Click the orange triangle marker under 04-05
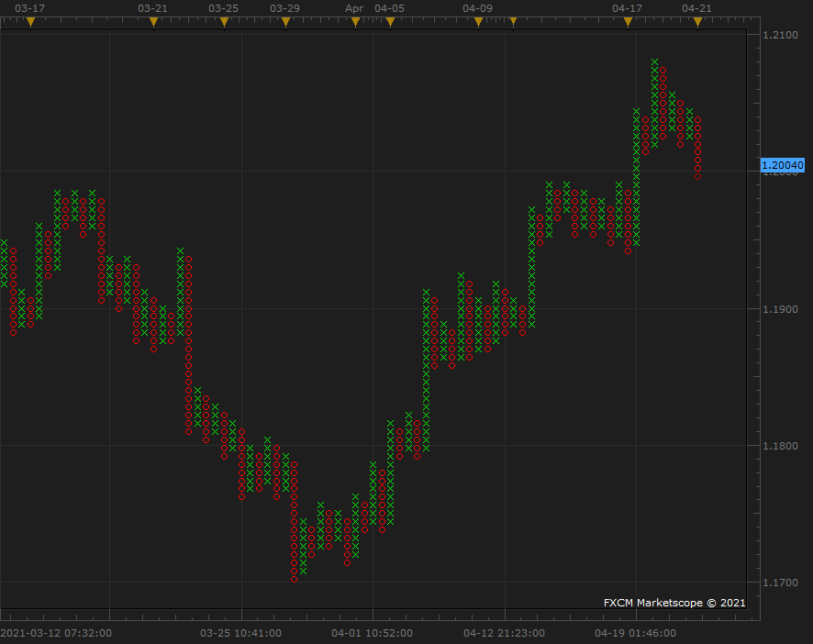Screen dimensions: 813x644 pyautogui.click(x=390, y=22)
